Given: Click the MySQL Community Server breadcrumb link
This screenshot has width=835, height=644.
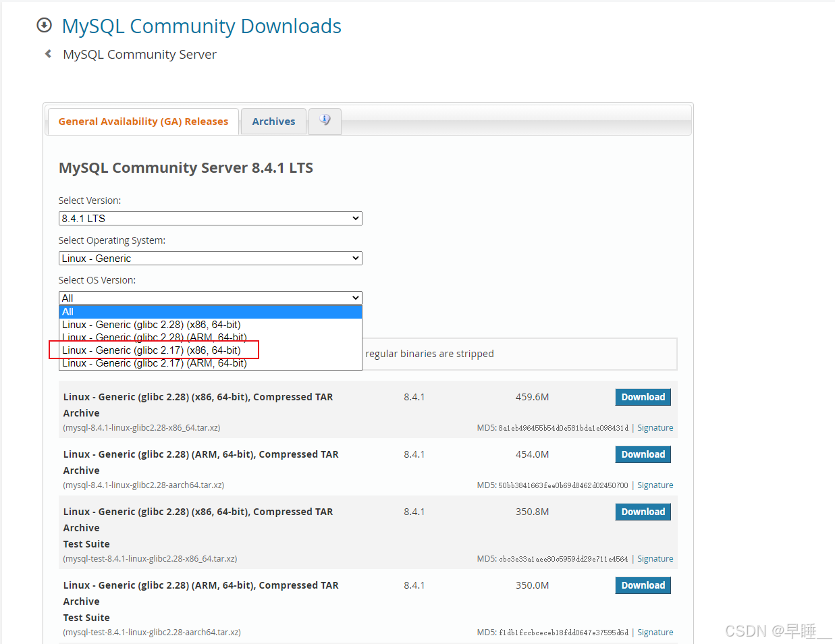Looking at the screenshot, I should coord(139,54).
